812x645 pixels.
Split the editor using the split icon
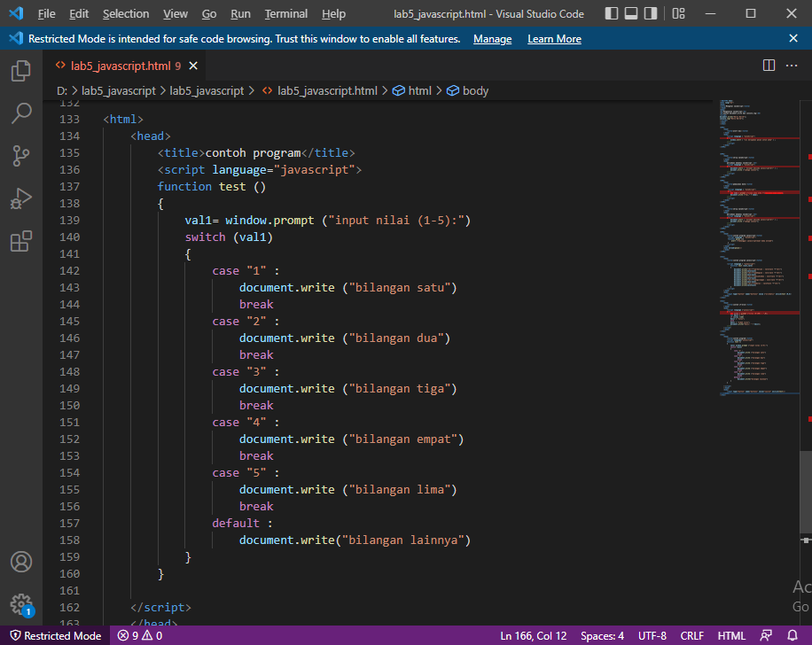coord(768,66)
